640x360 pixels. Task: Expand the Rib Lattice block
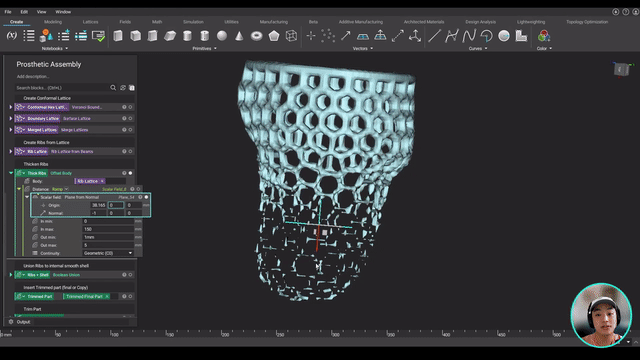pyautogui.click(x=11, y=151)
